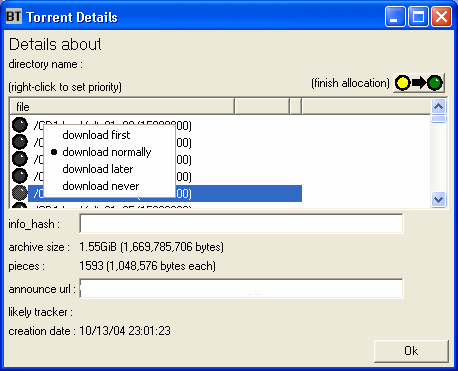This screenshot has width=458, height=371.
Task: Click the info_hash text field
Action: (241, 224)
